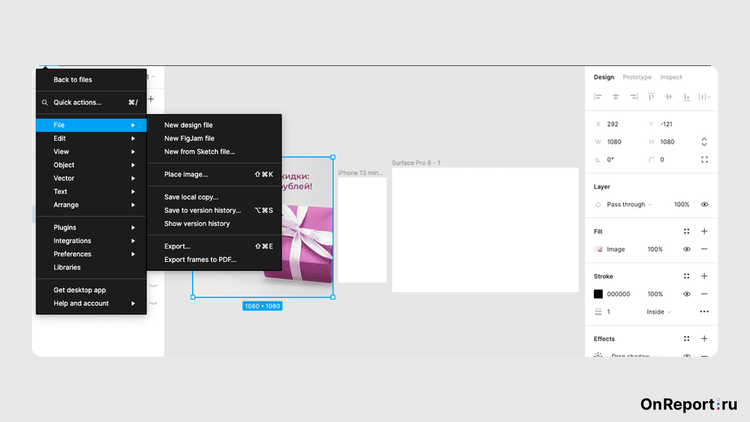Remove the Image fill with minus icon

(704, 249)
